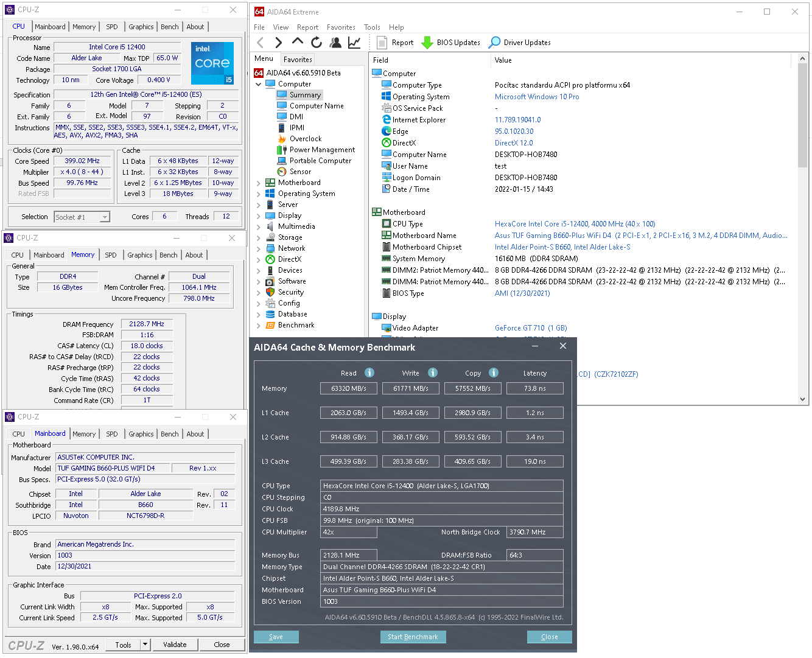This screenshot has width=812, height=658.
Task: Select the Portable Computer tree item
Action: coord(320,161)
